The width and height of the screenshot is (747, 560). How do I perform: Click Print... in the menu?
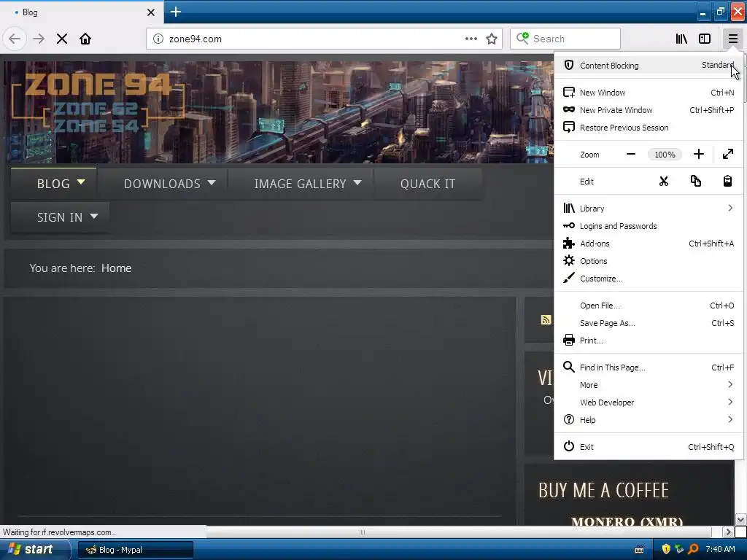(649, 341)
